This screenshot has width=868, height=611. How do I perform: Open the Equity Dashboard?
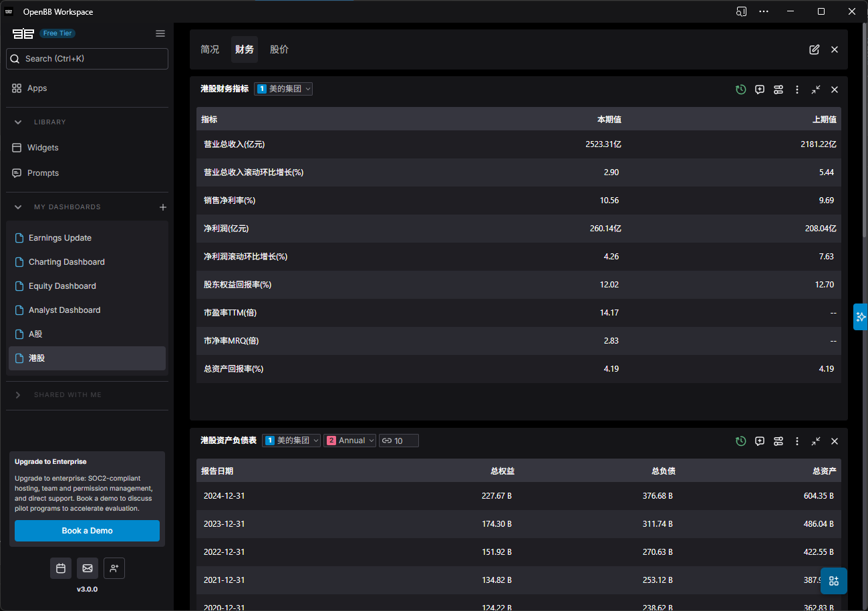87,286
